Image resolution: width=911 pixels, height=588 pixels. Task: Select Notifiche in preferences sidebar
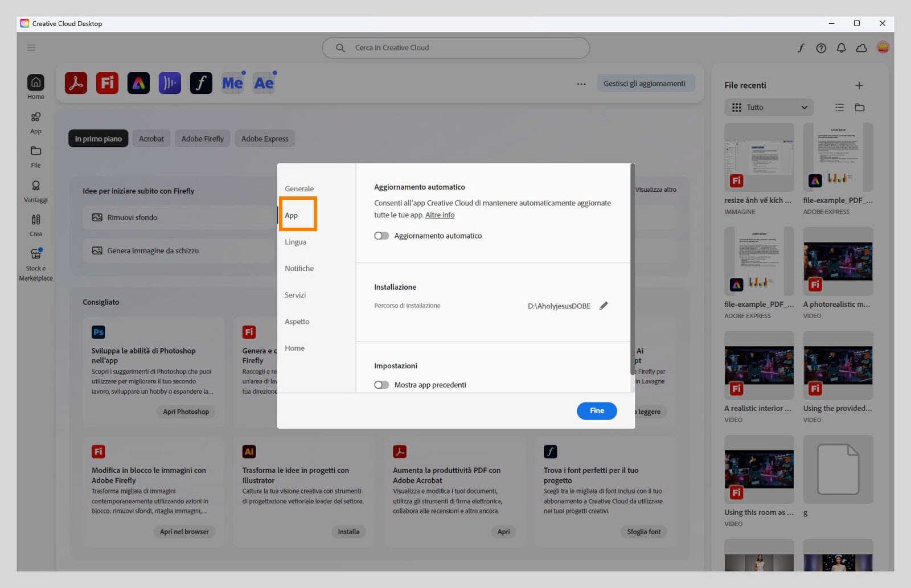pyautogui.click(x=299, y=269)
